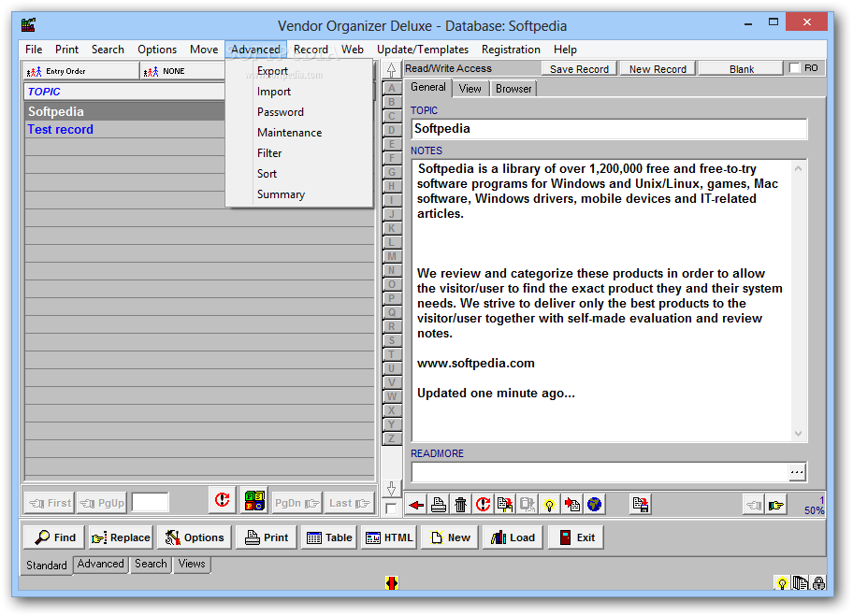Image resolution: width=853 pixels, height=616 pixels.
Task: Switch to the View tab
Action: point(470,89)
